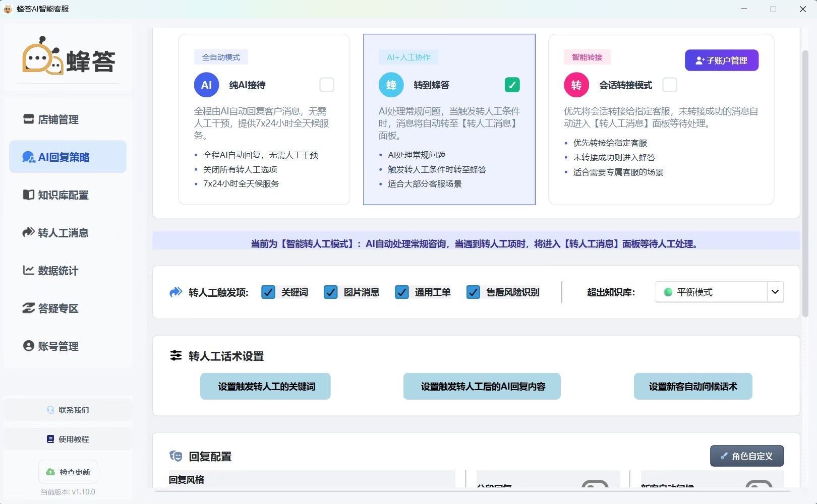Screen dimensions: 817x504
Task: Click the 设置触发转人工的关键词 button
Action: 266,387
